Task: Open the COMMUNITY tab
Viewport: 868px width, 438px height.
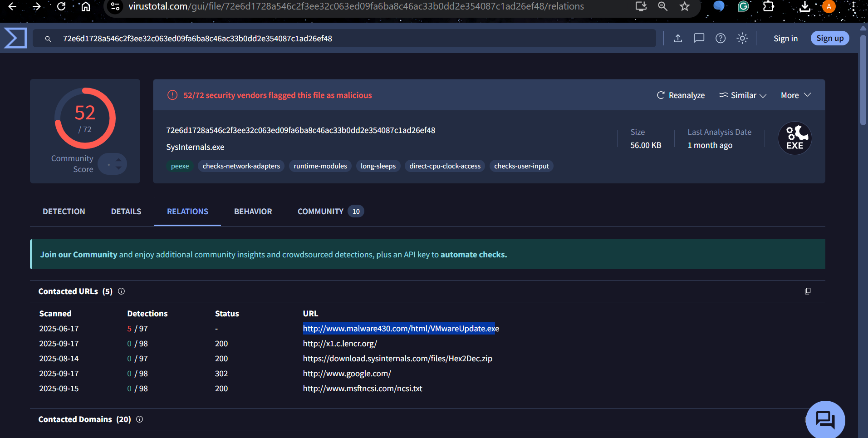Action: coord(330,212)
